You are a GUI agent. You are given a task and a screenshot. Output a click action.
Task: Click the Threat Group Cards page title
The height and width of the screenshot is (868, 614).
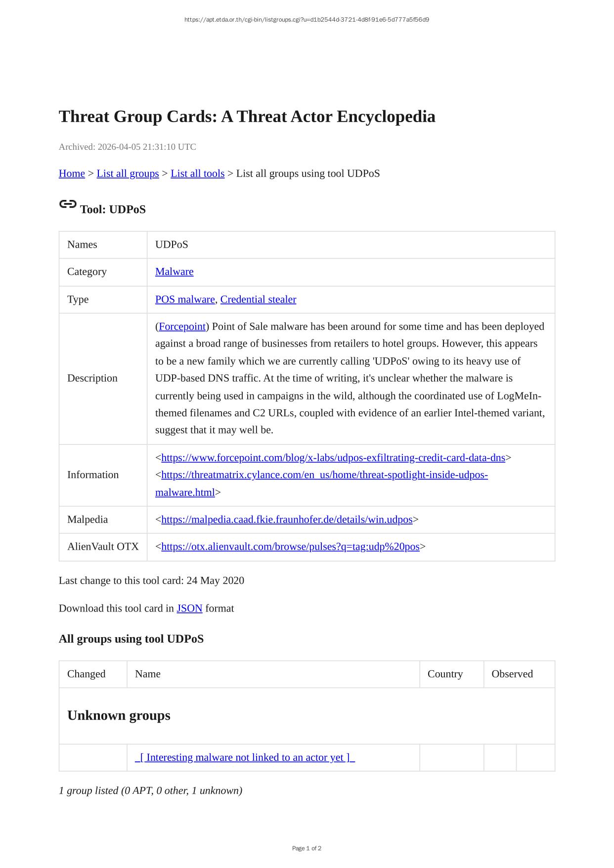(247, 117)
